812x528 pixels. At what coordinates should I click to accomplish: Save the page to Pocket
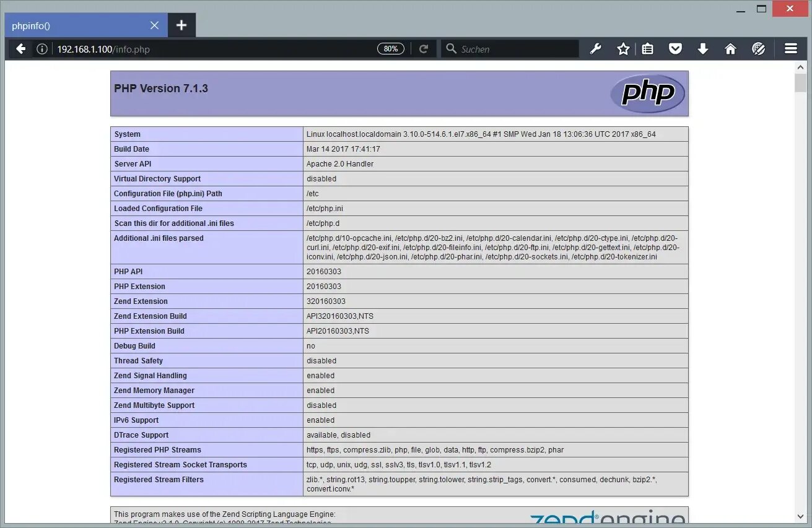pos(675,48)
